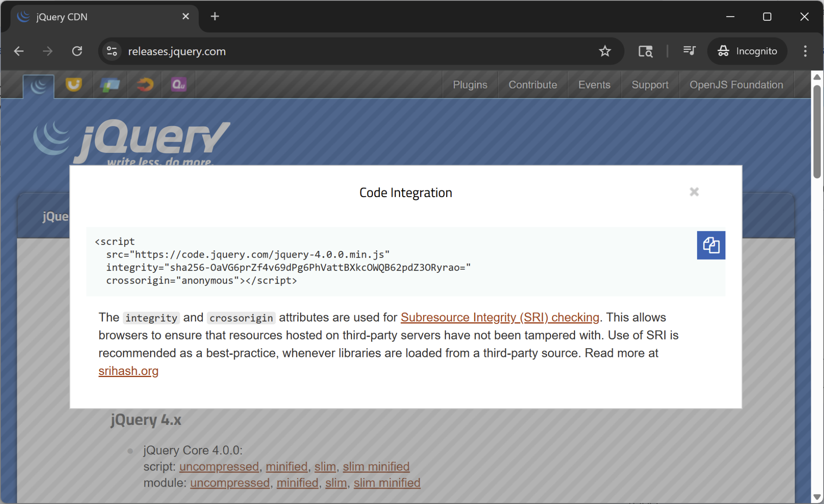Open QUnit via its purple navbar icon
The image size is (824, 504).
click(178, 85)
